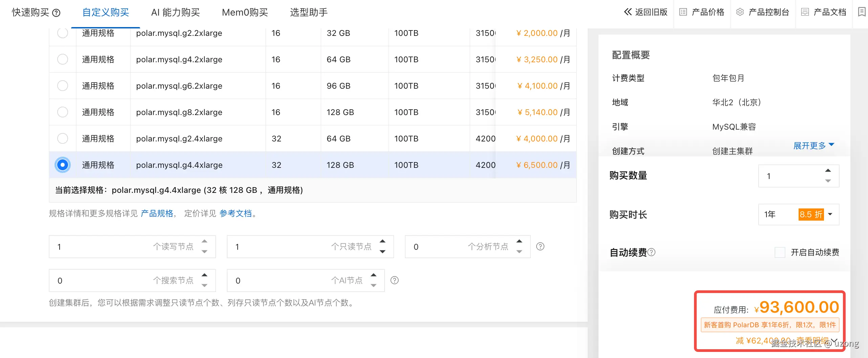Click the 产品文档 document icon

point(805,12)
